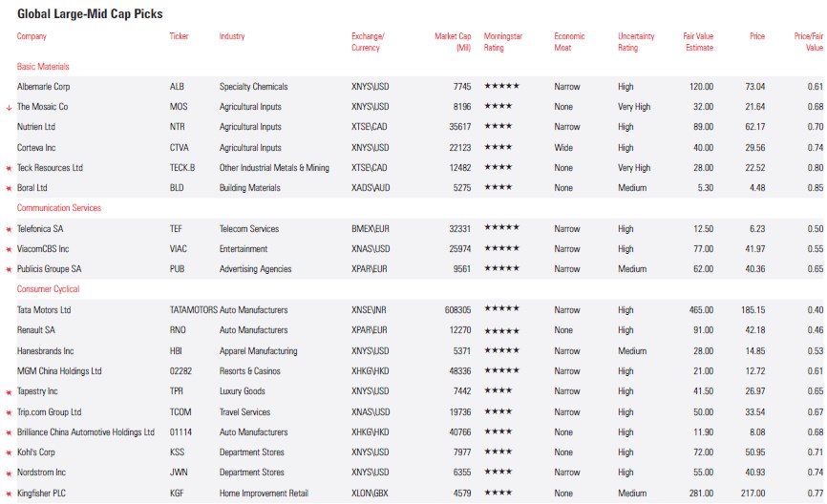Open the Nutrien Ltd company name

pyautogui.click(x=36, y=127)
